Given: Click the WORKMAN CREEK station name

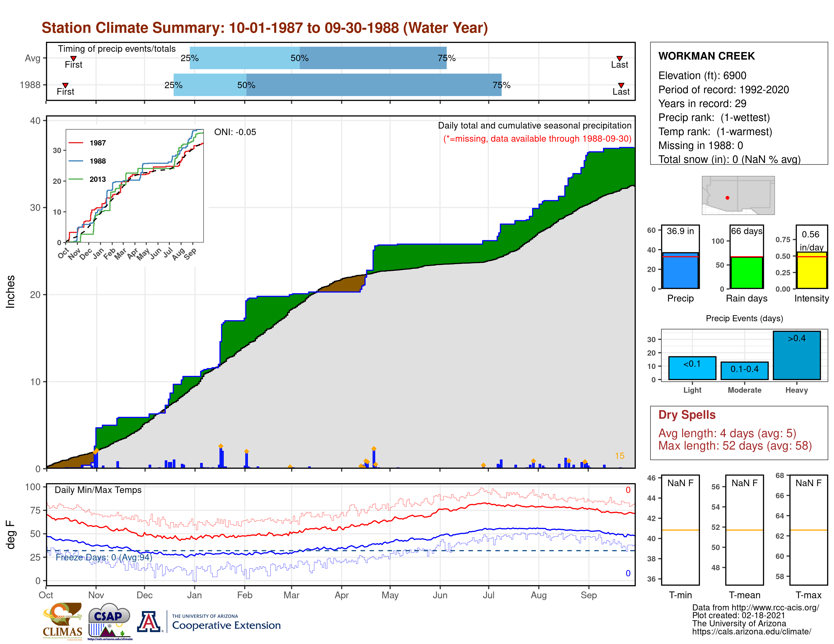Looking at the screenshot, I should 706,56.
